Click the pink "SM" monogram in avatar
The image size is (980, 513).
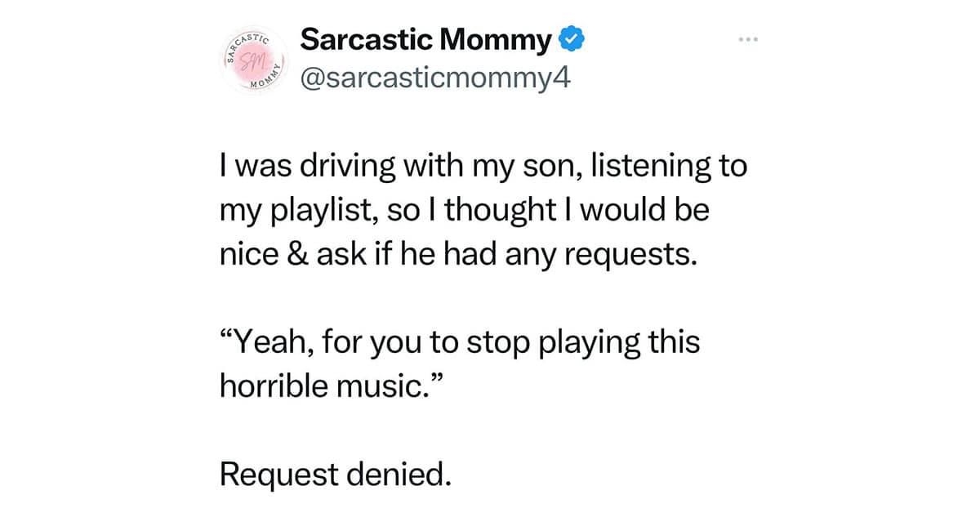tap(251, 61)
